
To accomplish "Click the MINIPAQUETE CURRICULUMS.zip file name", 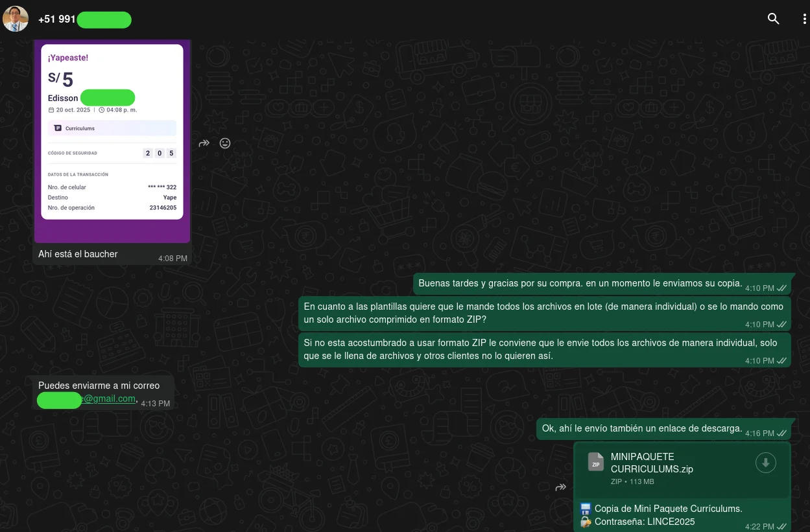I will click(651, 463).
